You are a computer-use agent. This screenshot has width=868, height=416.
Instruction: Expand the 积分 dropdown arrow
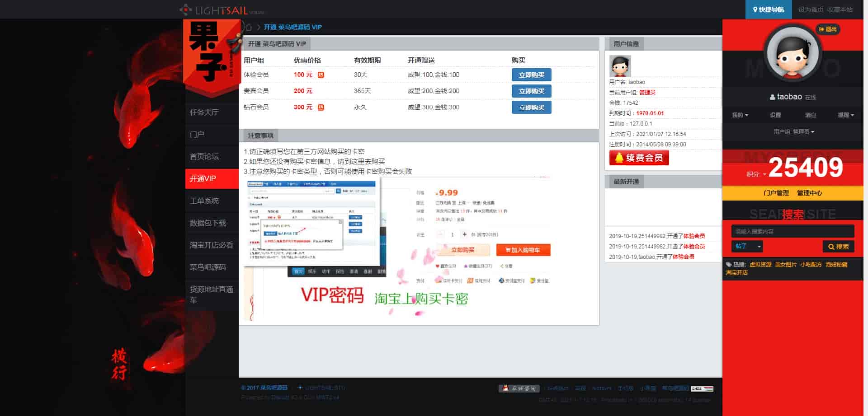[x=764, y=174]
